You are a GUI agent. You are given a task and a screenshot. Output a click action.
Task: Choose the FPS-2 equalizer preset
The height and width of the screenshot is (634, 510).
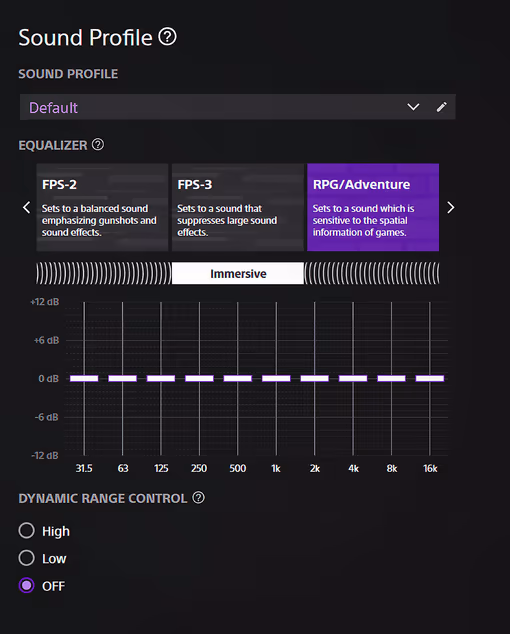pos(102,207)
